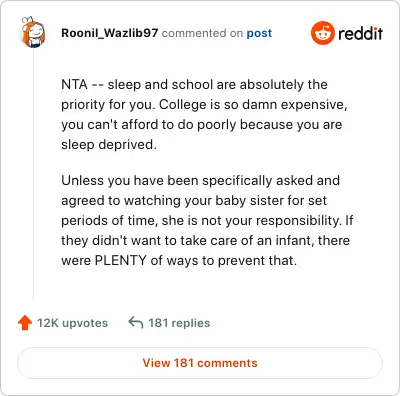Image resolution: width=400 pixels, height=396 pixels.
Task: Click the reddit wordmark text
Action: point(360,33)
